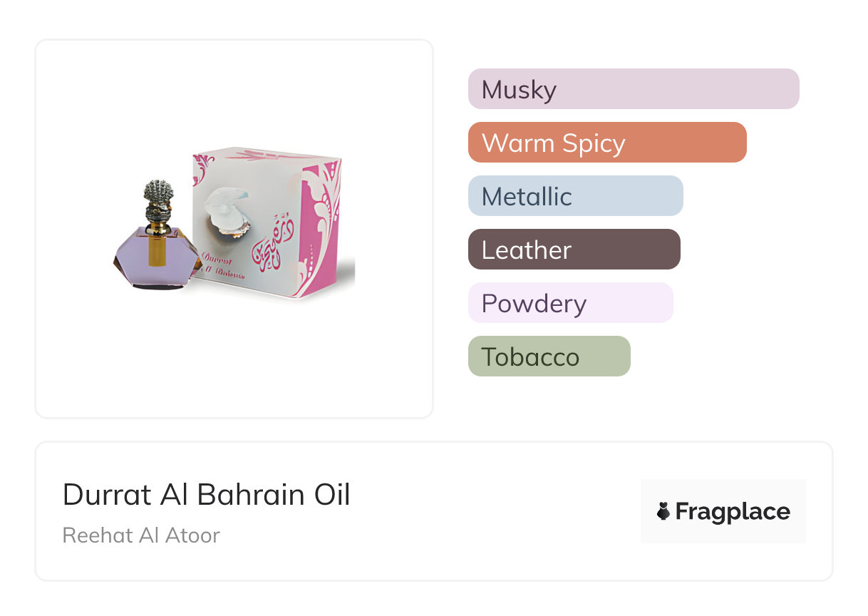
Task: Click the Fragplace wordmark text
Action: click(x=732, y=512)
